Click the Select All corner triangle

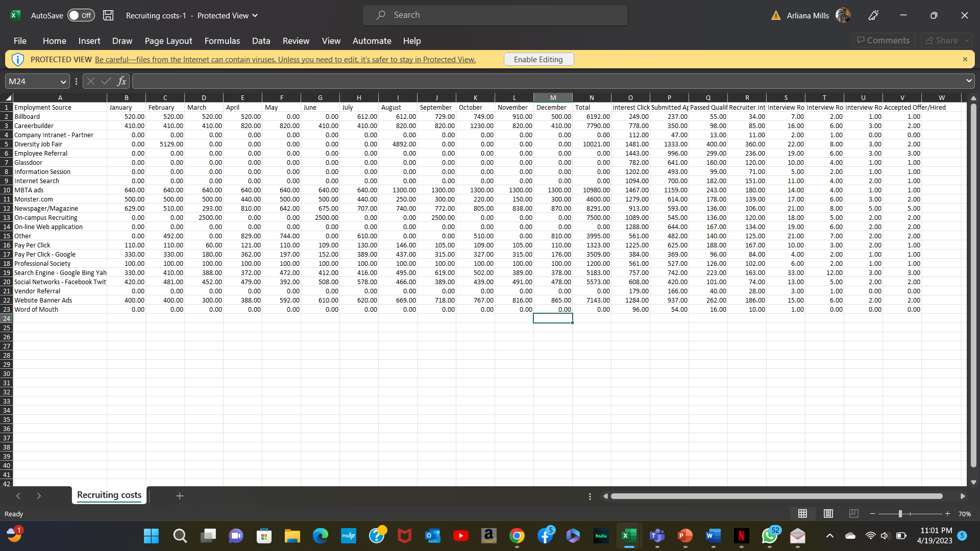[x=7, y=97]
